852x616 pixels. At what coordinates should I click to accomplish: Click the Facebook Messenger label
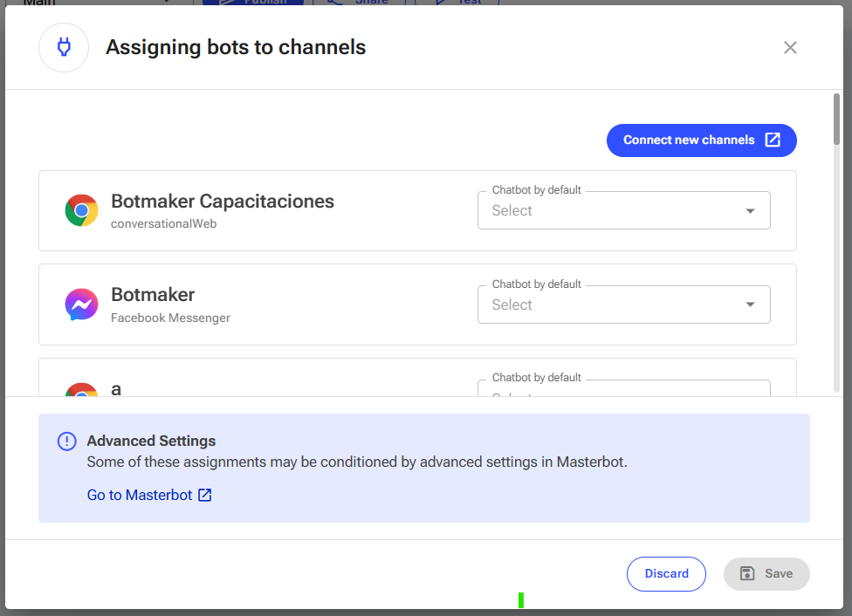click(x=170, y=318)
